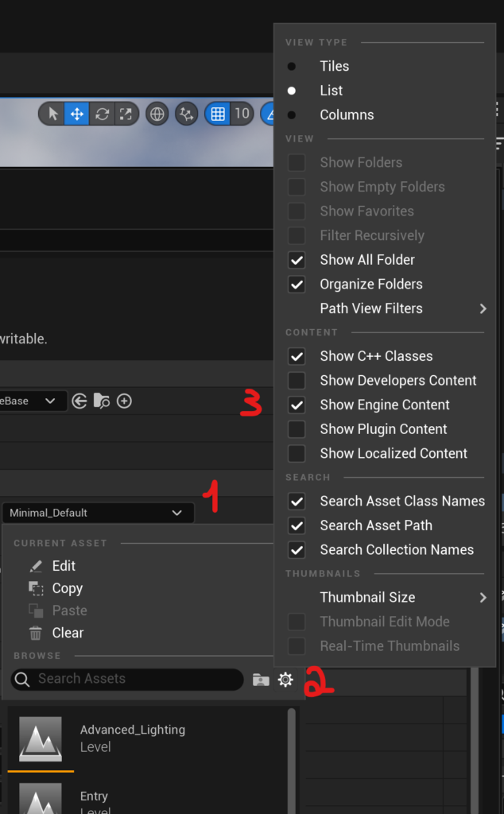
Task: Select the Tiles view type
Action: [334, 66]
